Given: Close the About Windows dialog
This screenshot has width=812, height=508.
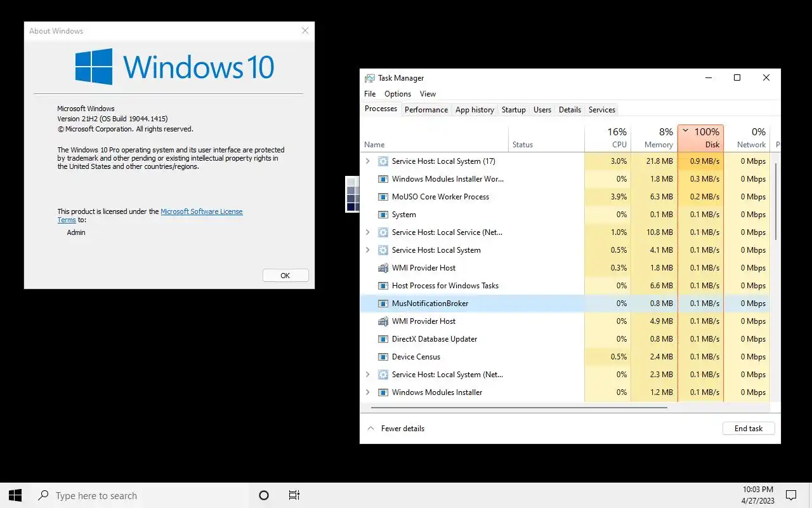Looking at the screenshot, I should pos(305,30).
